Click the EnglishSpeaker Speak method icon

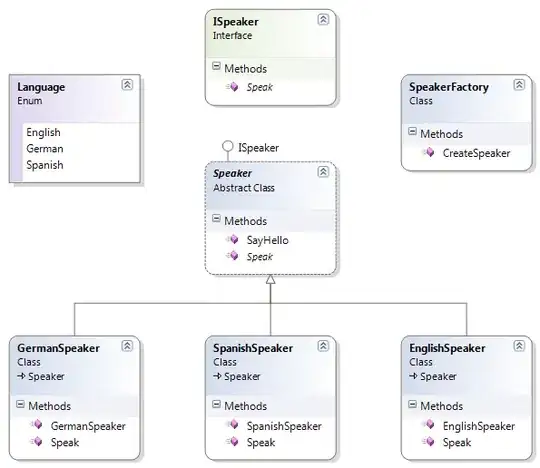[x=429, y=441]
